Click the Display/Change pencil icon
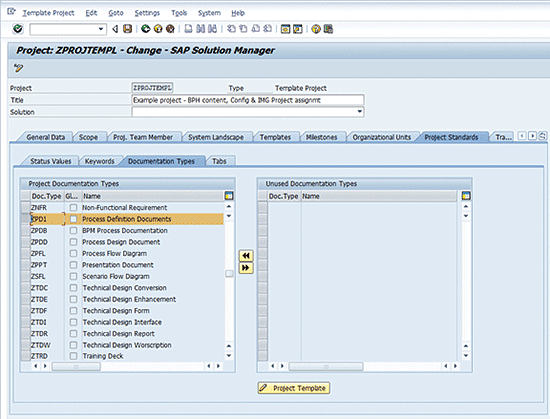 pyautogui.click(x=18, y=68)
